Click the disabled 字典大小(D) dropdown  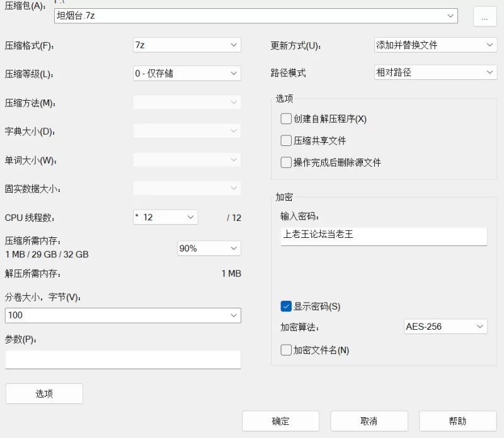point(186,131)
